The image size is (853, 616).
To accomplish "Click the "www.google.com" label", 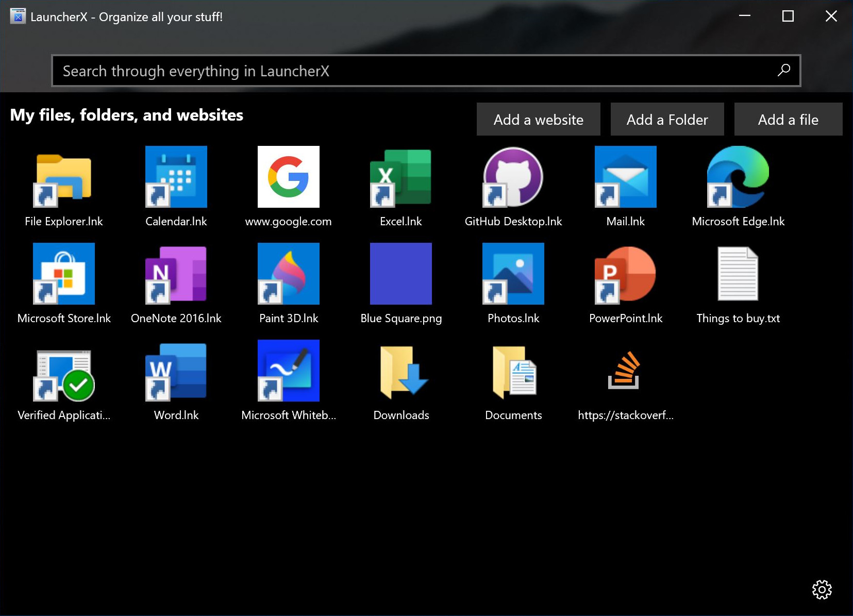I will pyautogui.click(x=289, y=221).
